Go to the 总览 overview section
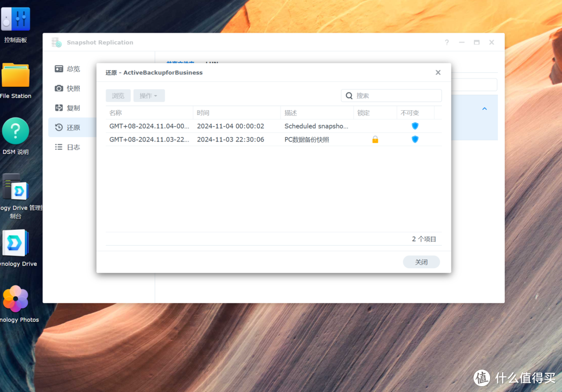562x392 pixels. pos(73,69)
